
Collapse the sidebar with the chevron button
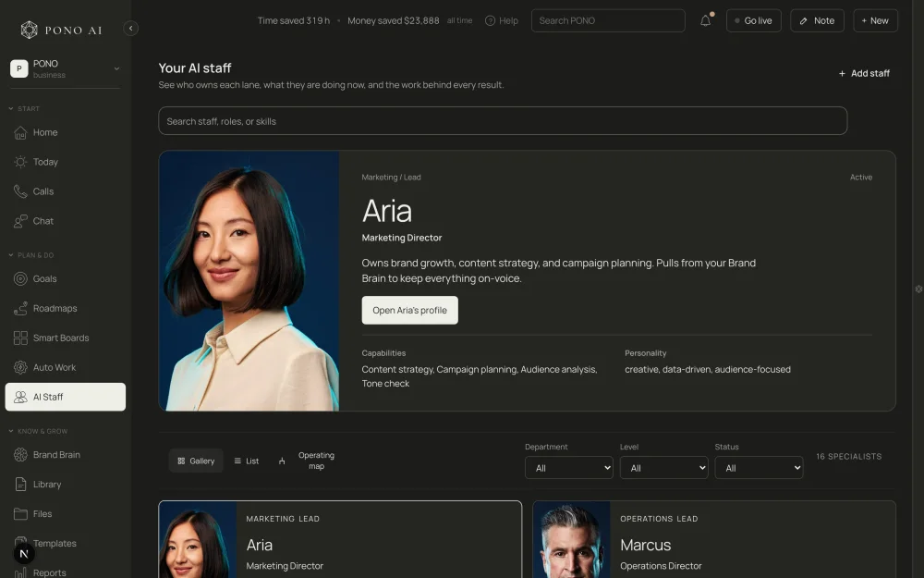(131, 29)
